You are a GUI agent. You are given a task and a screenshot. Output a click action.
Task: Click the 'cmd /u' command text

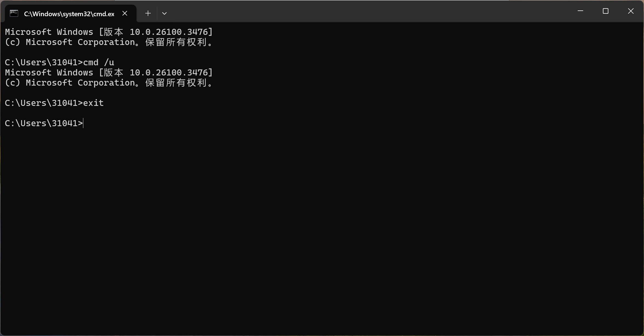(99, 62)
